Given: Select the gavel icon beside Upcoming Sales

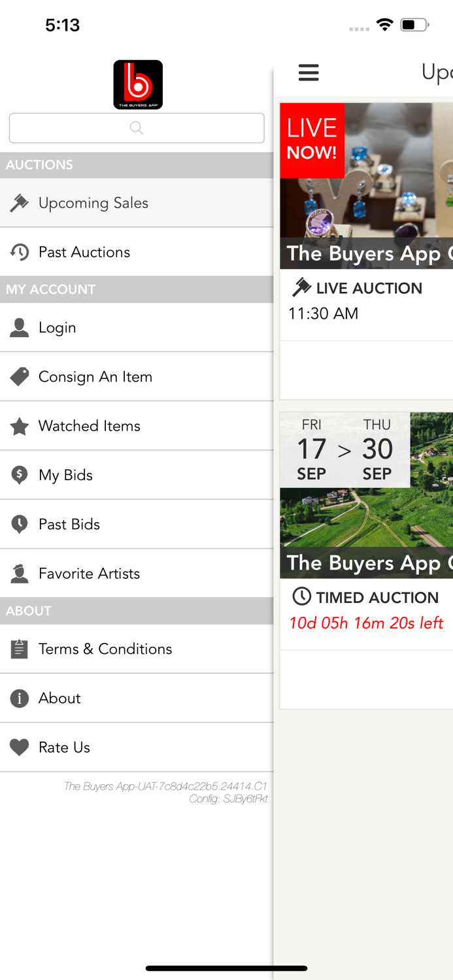Looking at the screenshot, I should (x=20, y=203).
